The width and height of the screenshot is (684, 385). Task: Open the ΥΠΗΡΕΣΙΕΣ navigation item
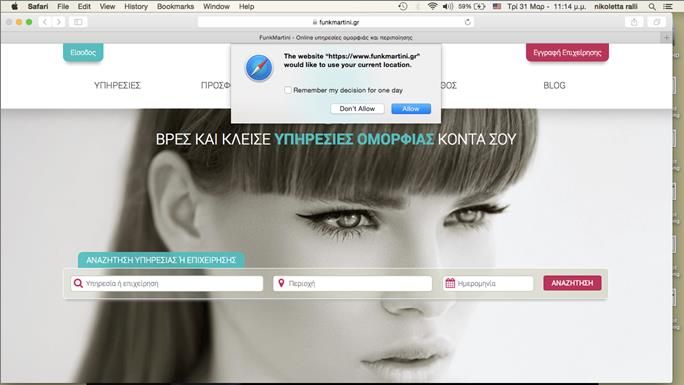[x=117, y=85]
